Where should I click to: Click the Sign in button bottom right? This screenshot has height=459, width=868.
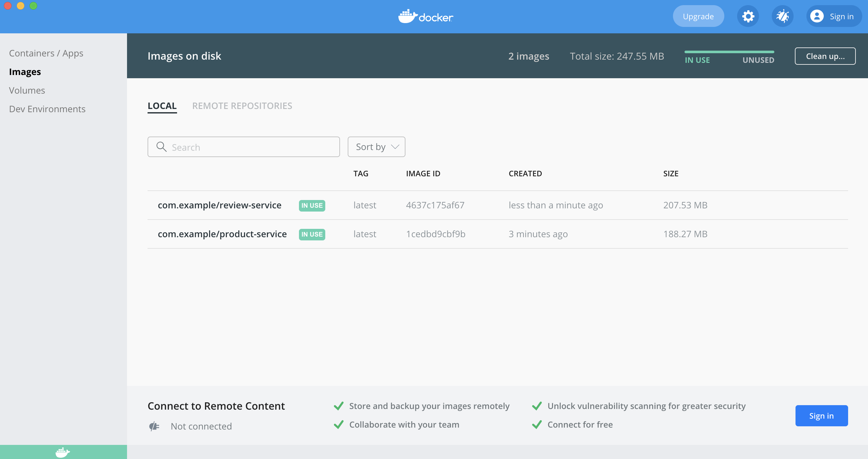821,415
